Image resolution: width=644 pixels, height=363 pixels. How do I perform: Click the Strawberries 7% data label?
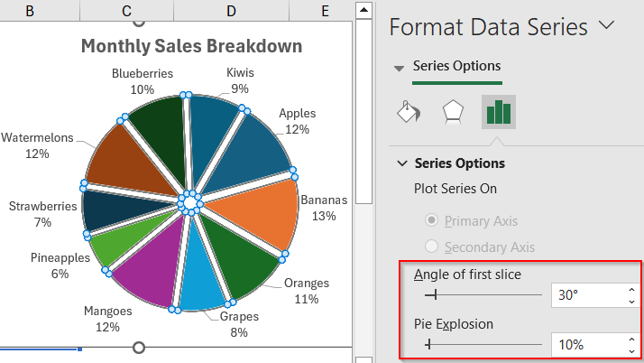point(42,214)
